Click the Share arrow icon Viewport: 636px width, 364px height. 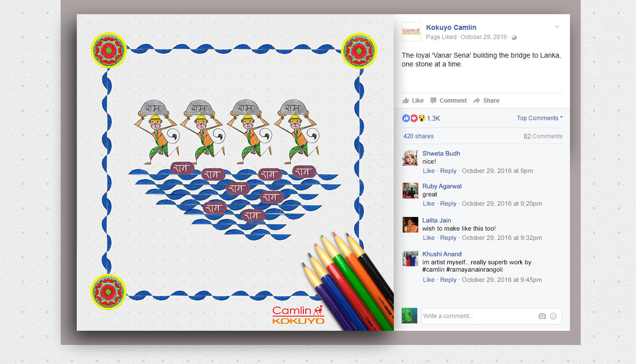tap(477, 101)
